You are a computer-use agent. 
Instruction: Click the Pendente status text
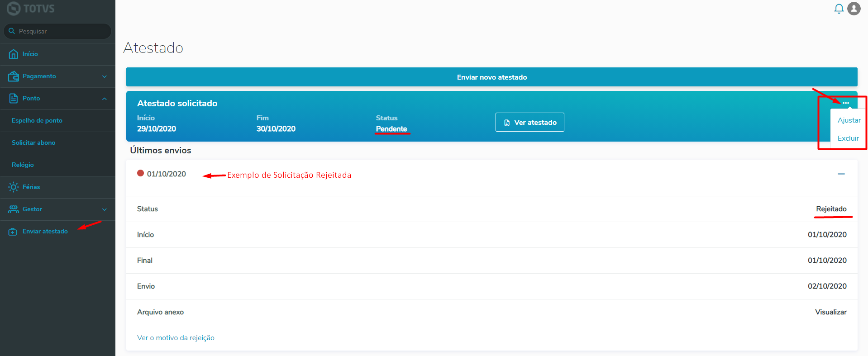391,129
